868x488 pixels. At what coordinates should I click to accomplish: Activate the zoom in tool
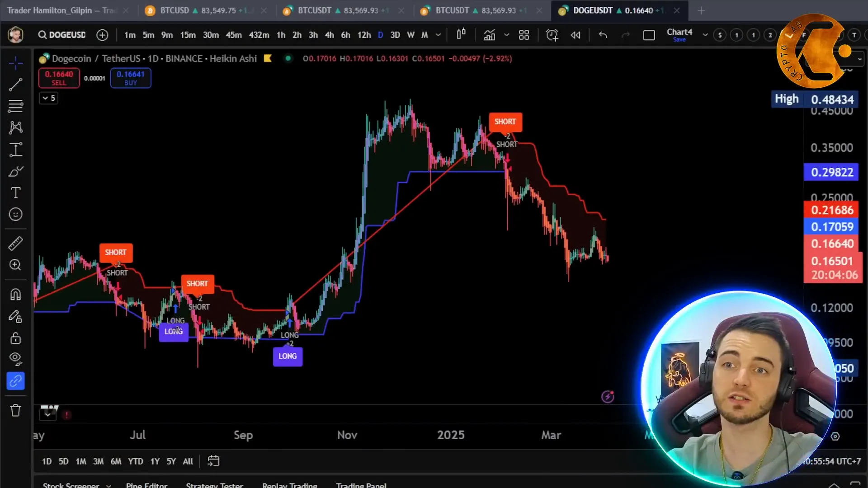coord(15,265)
